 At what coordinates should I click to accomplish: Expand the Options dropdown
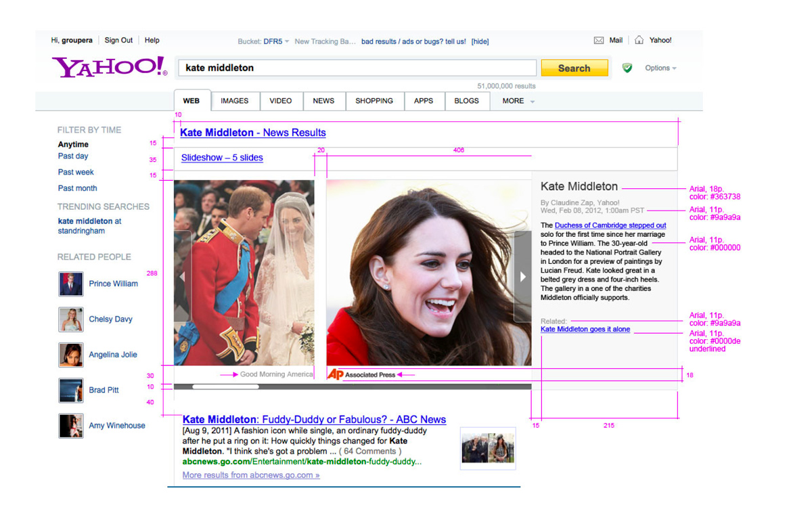[x=660, y=68]
